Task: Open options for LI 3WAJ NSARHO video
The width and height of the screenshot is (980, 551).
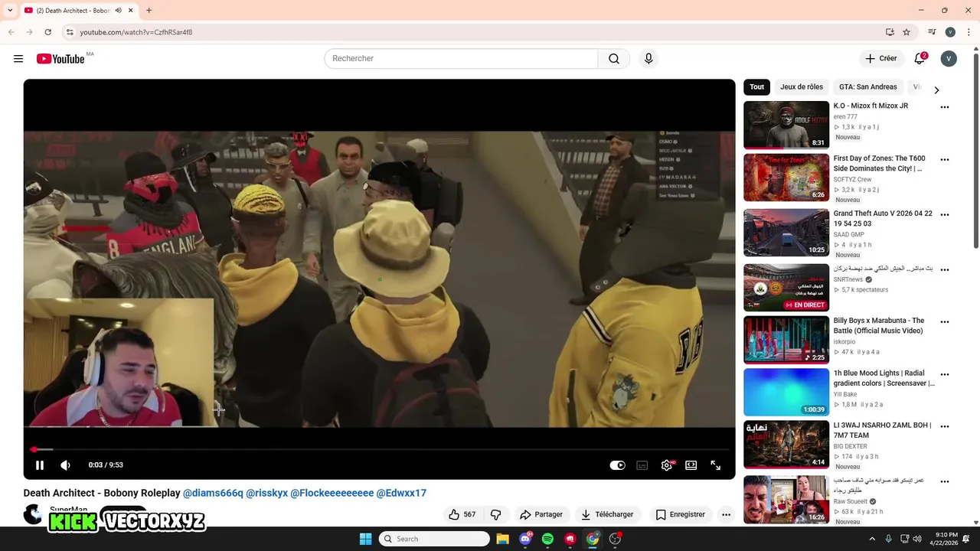Action: [945, 426]
